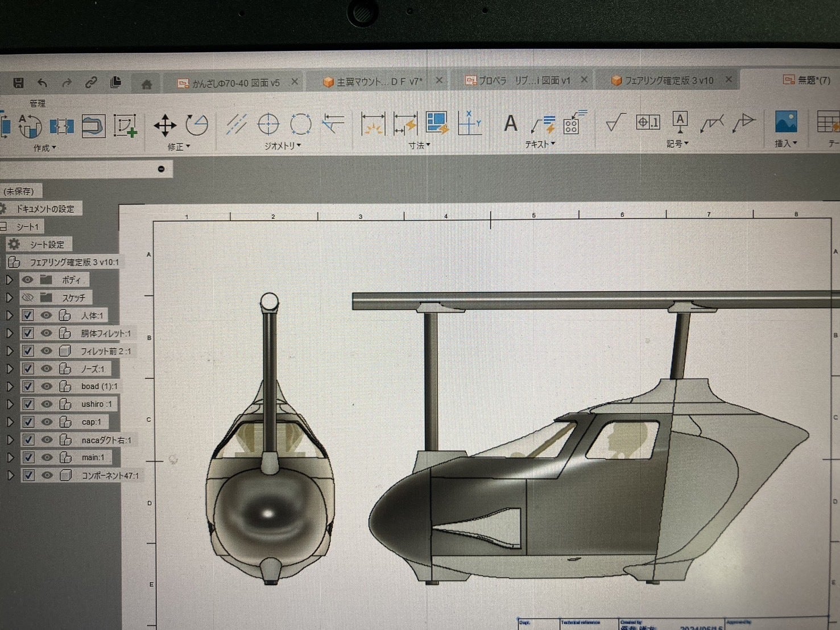Screen dimensions: 840x630
Task: Open シート設定 in the browser
Action: point(47,244)
